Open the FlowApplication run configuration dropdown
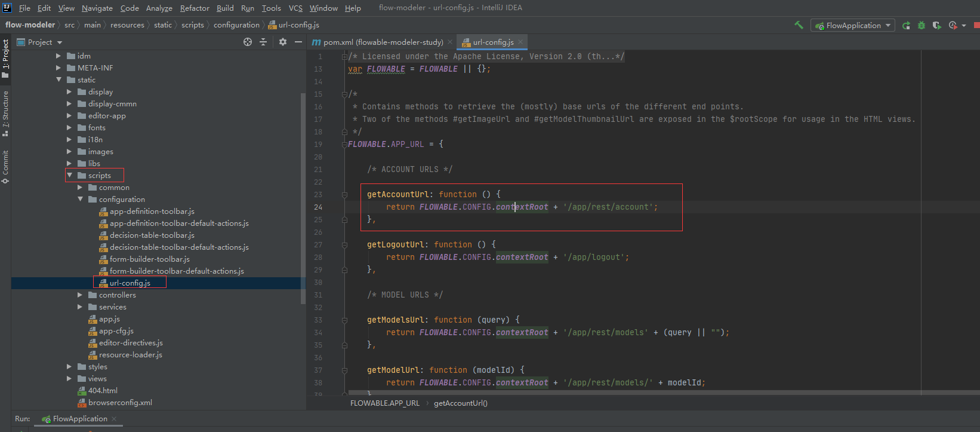The image size is (980, 432). pos(852,25)
